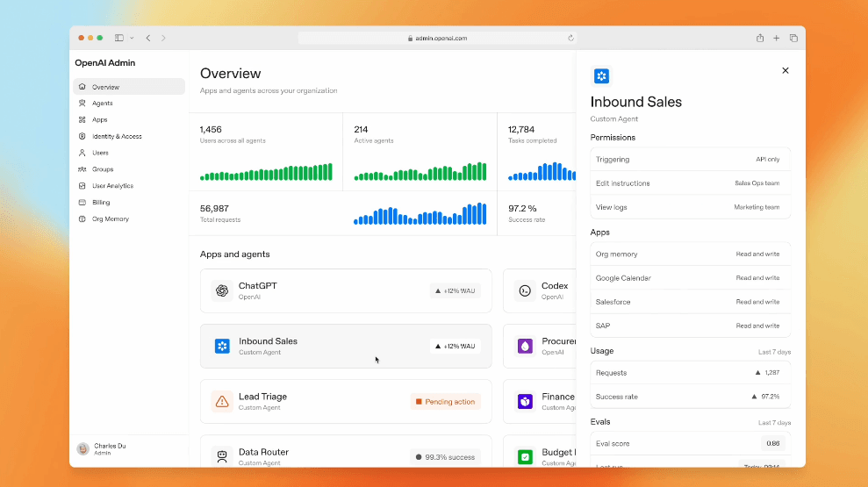Click the ChatGPT logo icon

pyautogui.click(x=222, y=290)
